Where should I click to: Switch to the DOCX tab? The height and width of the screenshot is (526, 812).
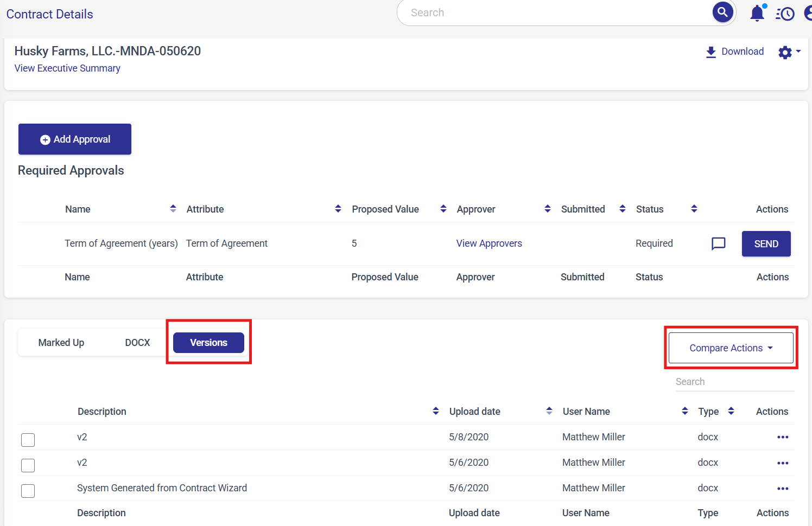(x=137, y=343)
